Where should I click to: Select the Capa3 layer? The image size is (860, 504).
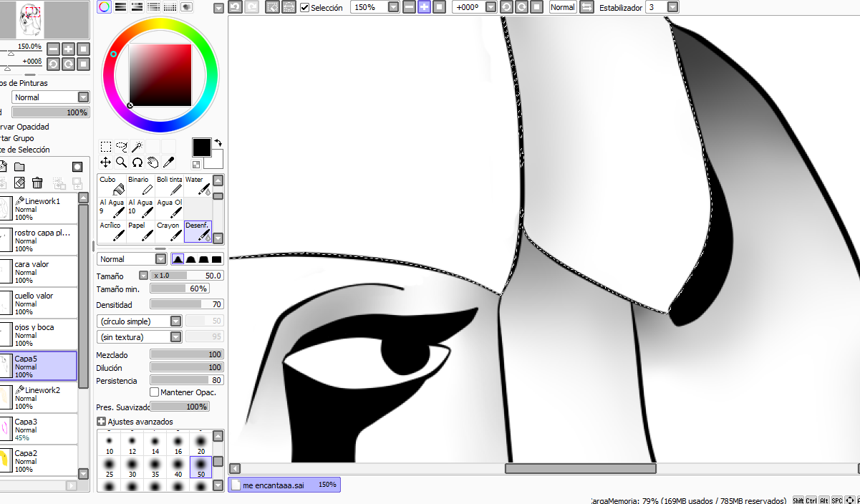(39, 429)
